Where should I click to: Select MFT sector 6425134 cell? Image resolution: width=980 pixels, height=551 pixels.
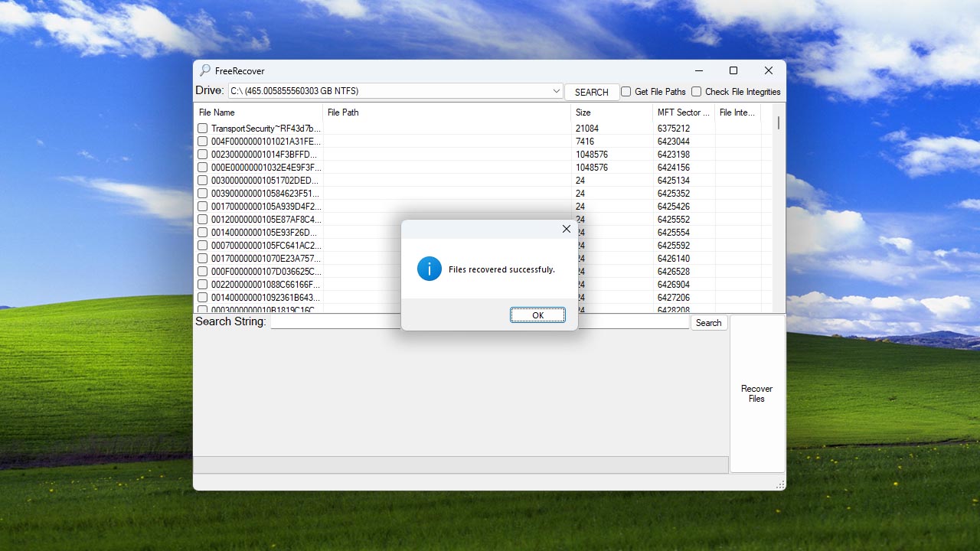(x=674, y=181)
